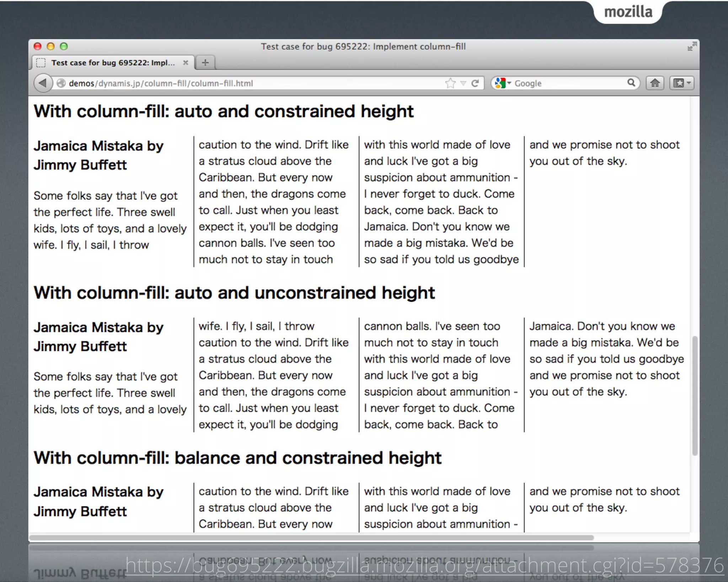Click the green window zoom button
The width and height of the screenshot is (728, 582).
pyautogui.click(x=64, y=47)
